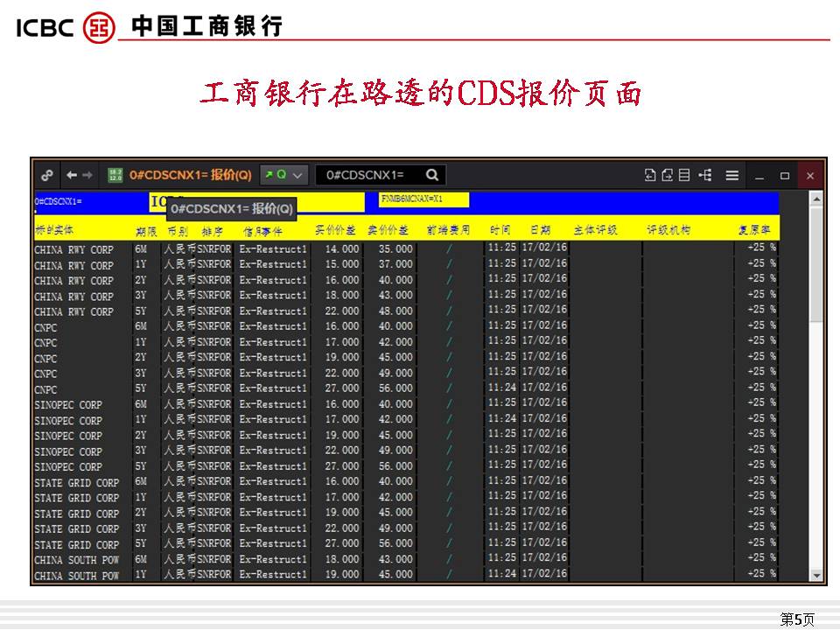
Task: Click the magnifier search icon
Action: 431,175
